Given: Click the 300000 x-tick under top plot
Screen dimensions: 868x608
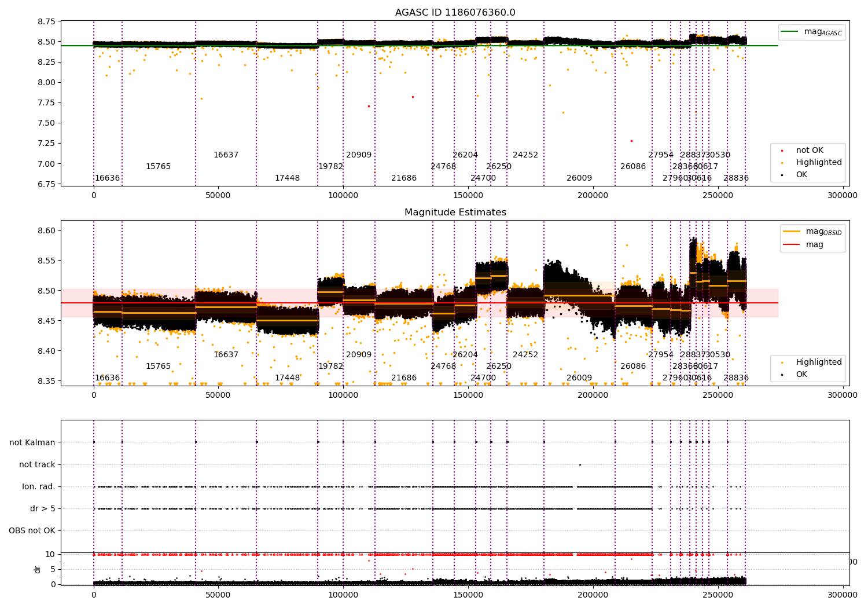Looking at the screenshot, I should click(x=843, y=196).
